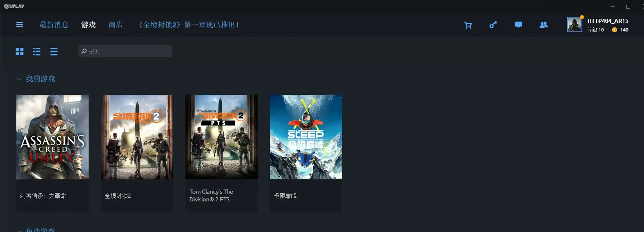Open the 全境封锁2 第一章 announcement link
The height and width of the screenshot is (232, 644).
(188, 25)
